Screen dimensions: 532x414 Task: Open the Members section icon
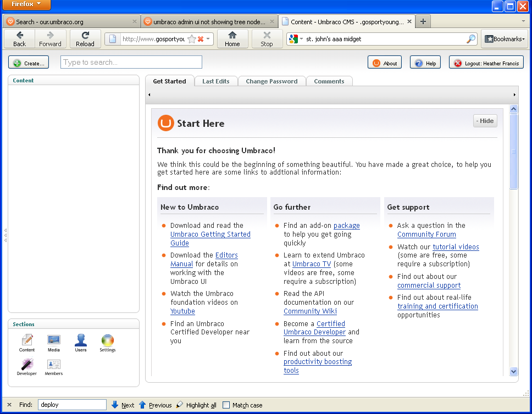[53, 366]
